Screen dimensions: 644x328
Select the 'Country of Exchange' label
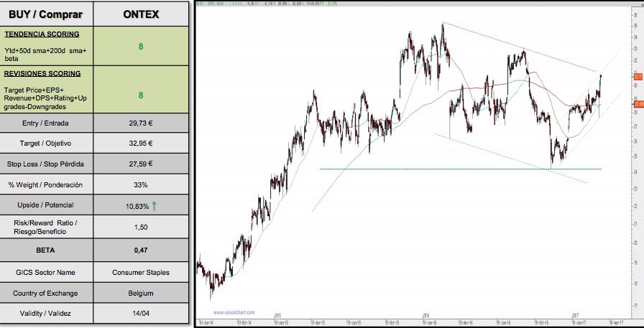[45, 293]
